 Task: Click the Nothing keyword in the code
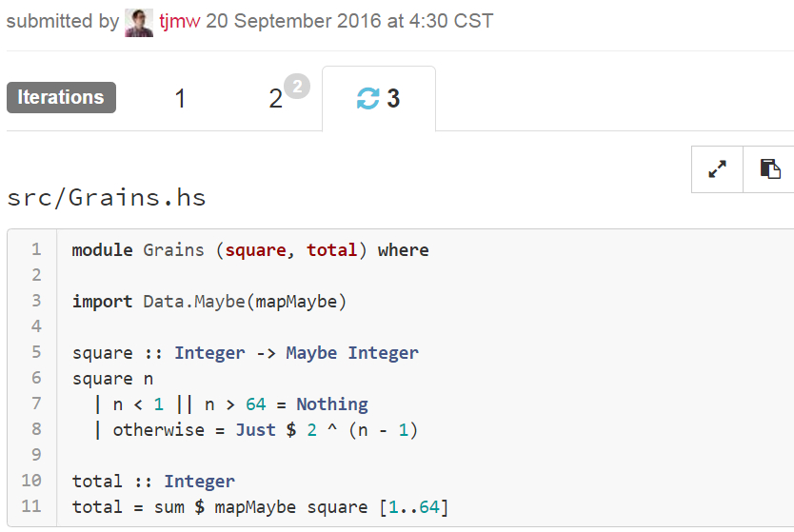331,404
